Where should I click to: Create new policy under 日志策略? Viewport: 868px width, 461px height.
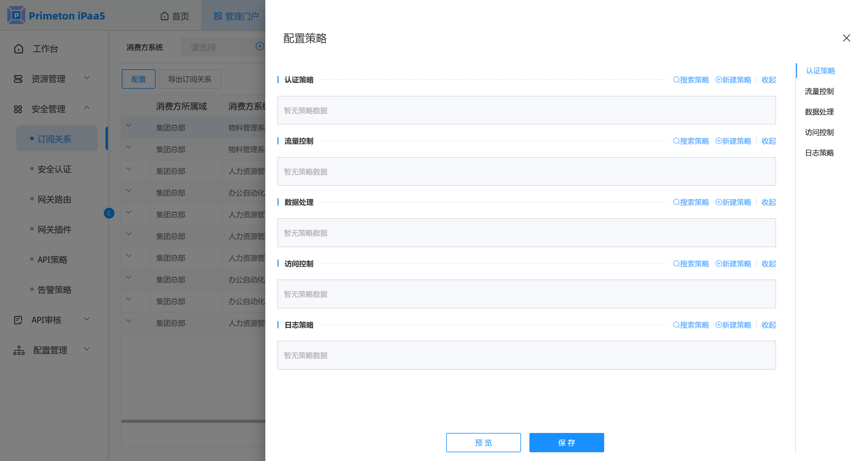point(733,325)
